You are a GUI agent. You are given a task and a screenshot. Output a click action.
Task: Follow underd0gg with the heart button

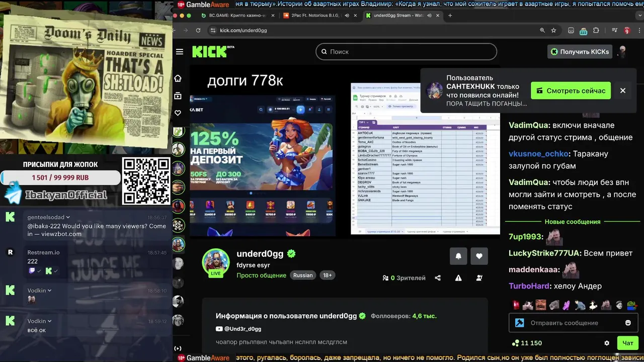coord(479,256)
